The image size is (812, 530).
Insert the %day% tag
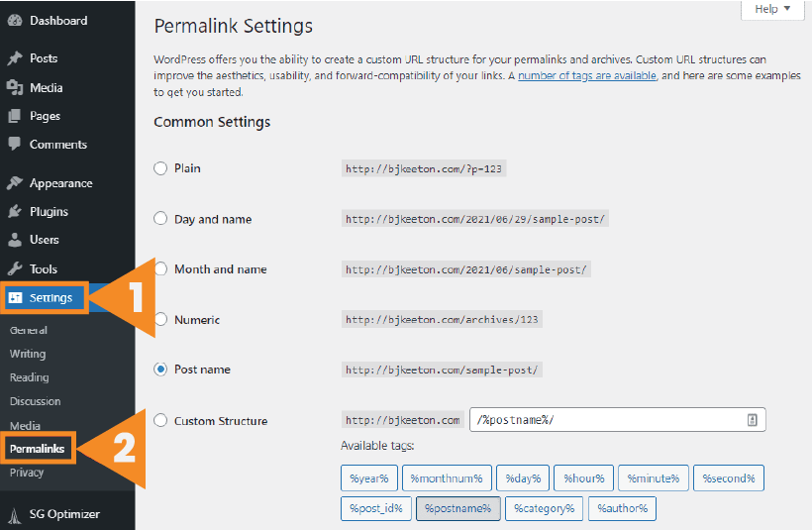523,478
